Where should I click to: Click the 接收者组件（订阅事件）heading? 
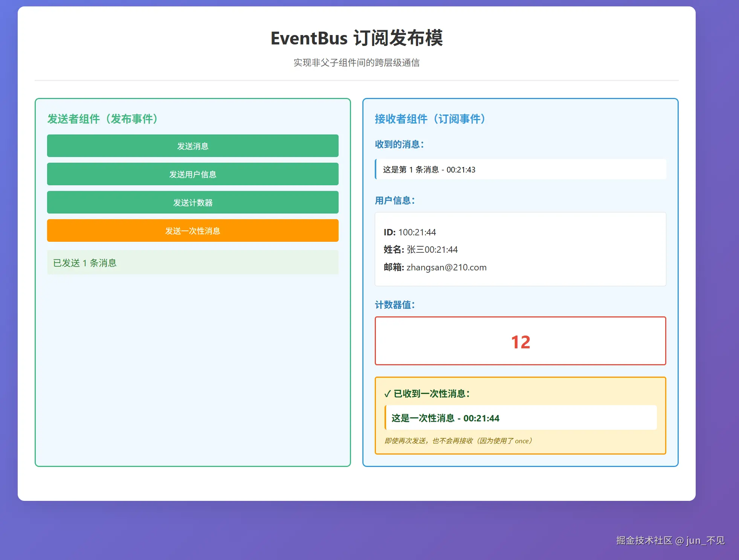click(430, 119)
